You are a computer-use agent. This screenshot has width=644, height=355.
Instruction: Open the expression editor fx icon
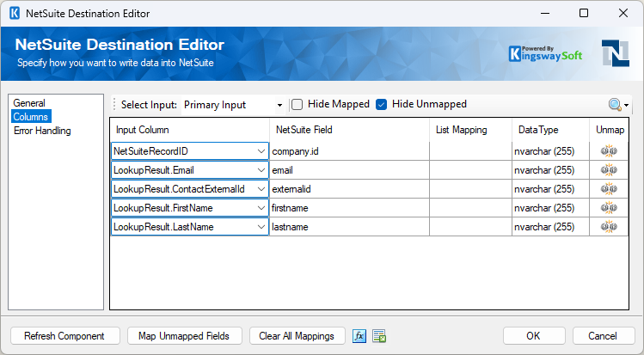[359, 336]
